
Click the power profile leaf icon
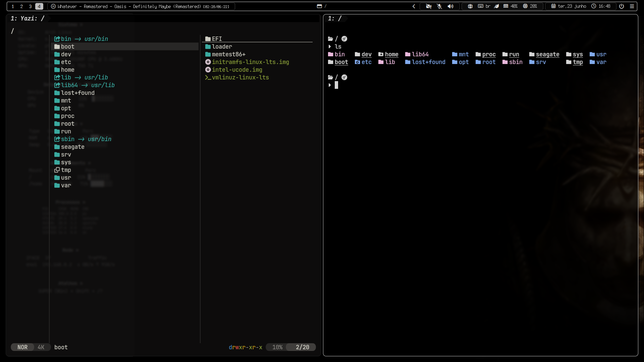496,6
